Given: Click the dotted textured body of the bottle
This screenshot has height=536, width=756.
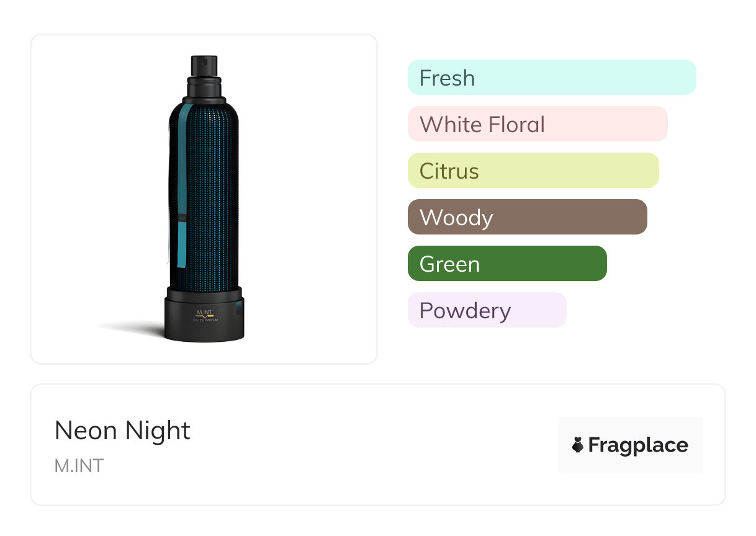Looking at the screenshot, I should pos(211,186).
